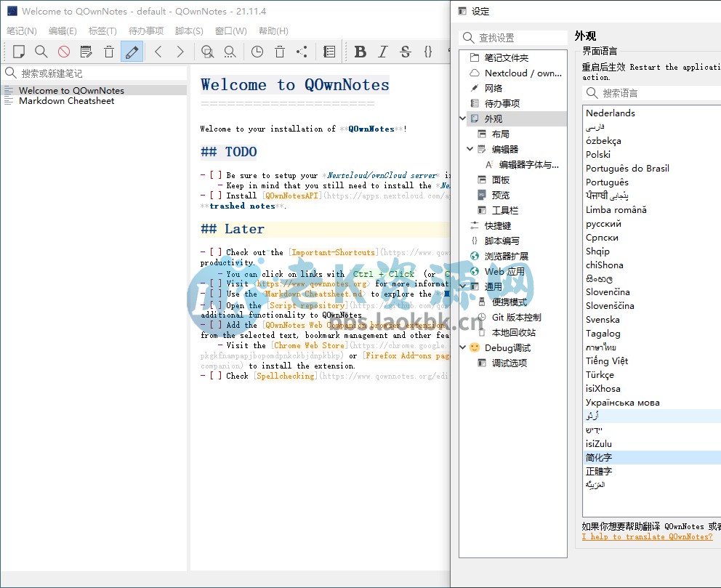Image resolution: width=721 pixels, height=588 pixels.
Task: Collapse the 编辑器 settings tree branch
Action: [x=470, y=149]
